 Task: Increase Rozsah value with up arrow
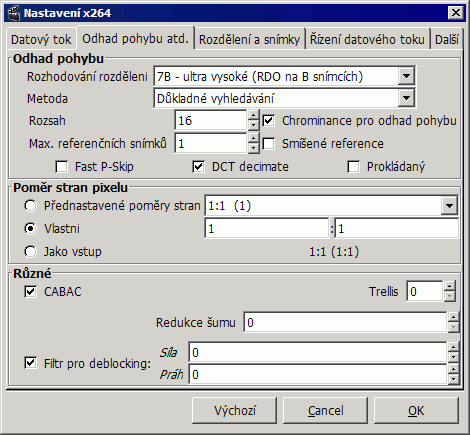(x=254, y=115)
